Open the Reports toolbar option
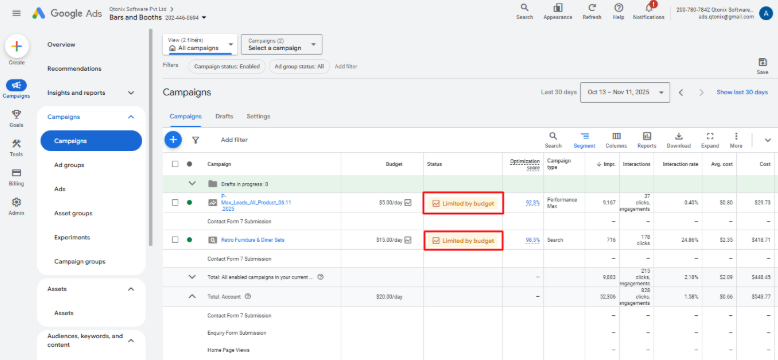Viewport: 778px width, 360px height. [647, 140]
